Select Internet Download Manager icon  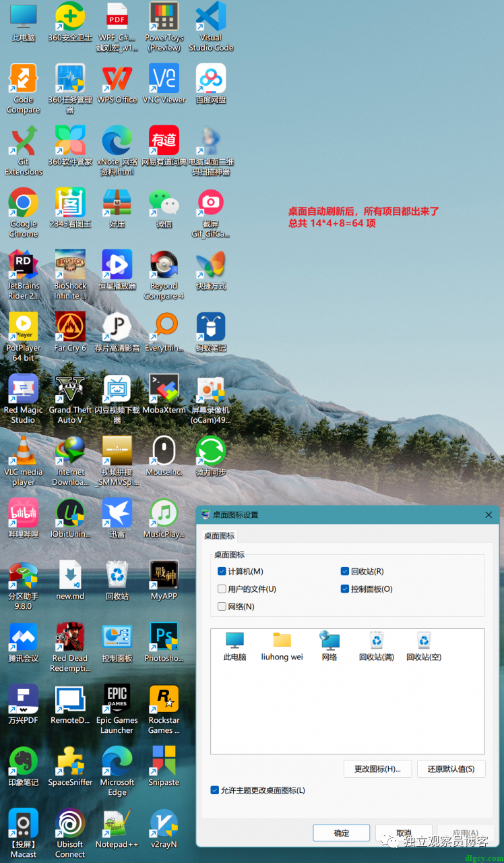70,461
